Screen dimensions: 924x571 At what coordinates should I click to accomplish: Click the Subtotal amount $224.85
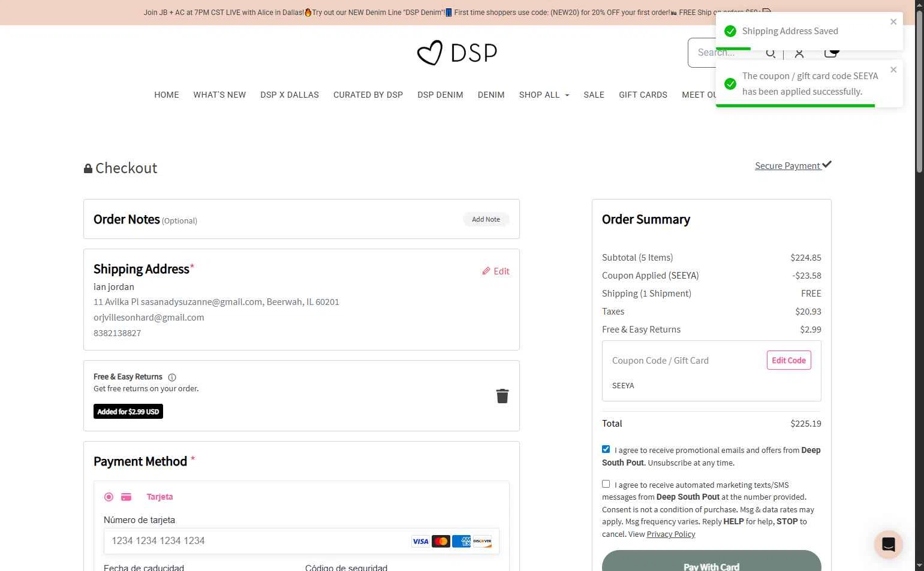tap(806, 258)
